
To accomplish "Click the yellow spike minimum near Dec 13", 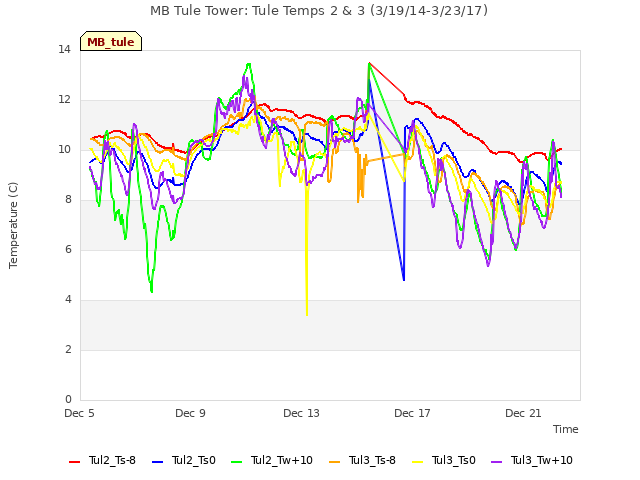I will tap(307, 314).
